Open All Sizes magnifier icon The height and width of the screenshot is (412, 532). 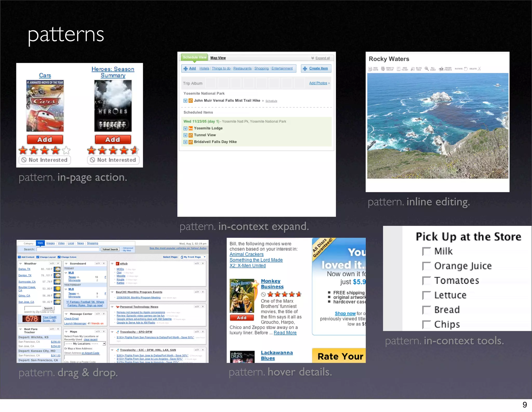(427, 69)
